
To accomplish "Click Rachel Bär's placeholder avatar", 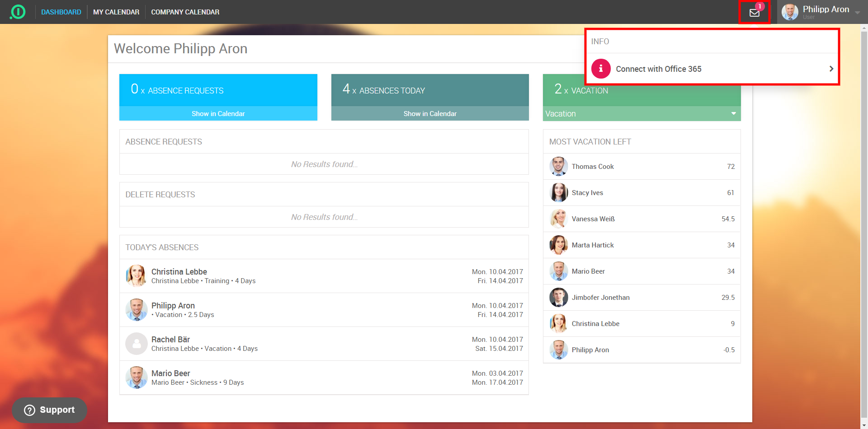I will [136, 344].
